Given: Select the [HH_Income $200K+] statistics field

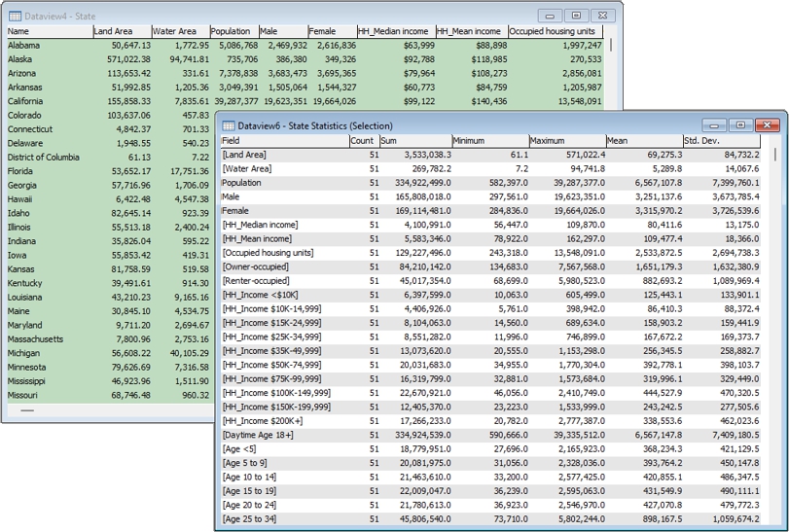Looking at the screenshot, I should tap(262, 421).
